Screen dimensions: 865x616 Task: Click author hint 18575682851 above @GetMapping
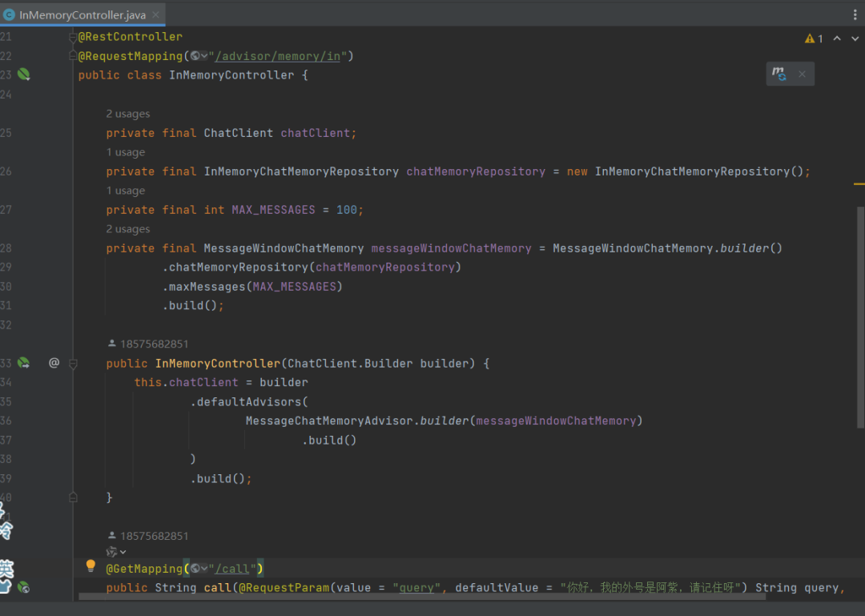pyautogui.click(x=148, y=536)
